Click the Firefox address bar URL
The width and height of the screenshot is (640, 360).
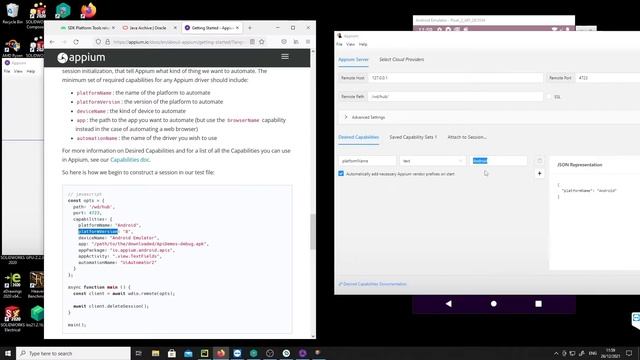(x=178, y=42)
